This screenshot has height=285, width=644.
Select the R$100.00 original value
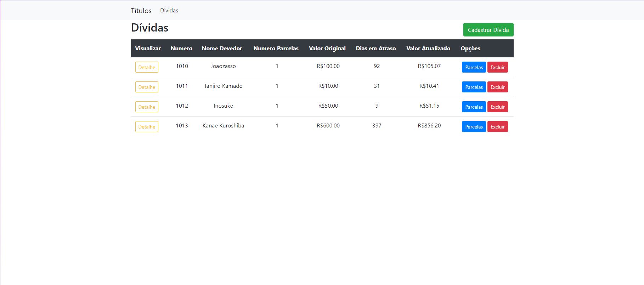click(328, 66)
